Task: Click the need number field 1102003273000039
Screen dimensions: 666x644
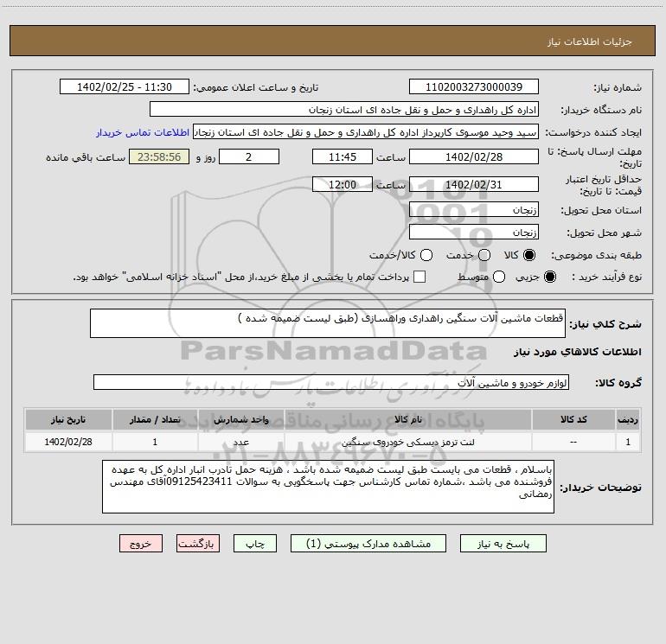Action: [x=474, y=86]
